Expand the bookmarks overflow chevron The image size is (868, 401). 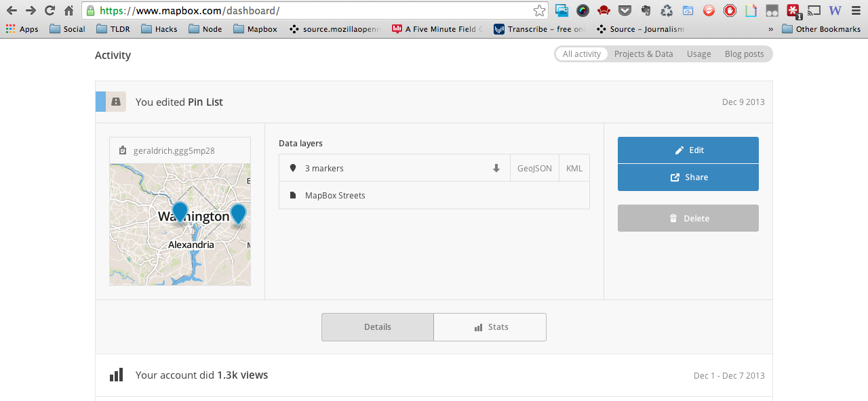pos(770,29)
